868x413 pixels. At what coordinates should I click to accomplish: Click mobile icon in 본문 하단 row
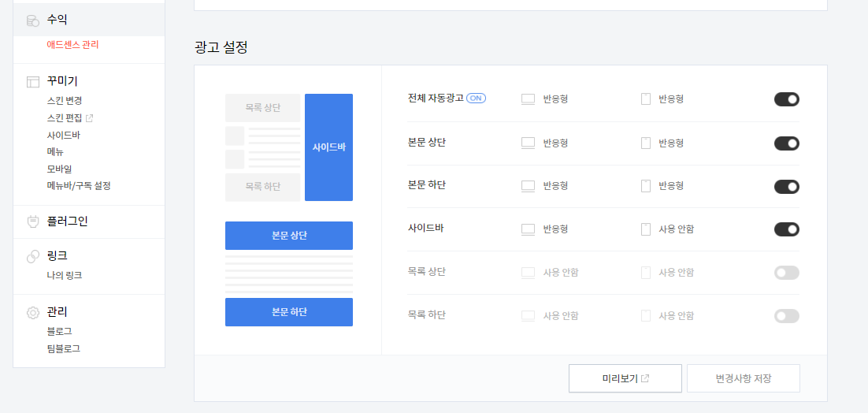(x=645, y=186)
